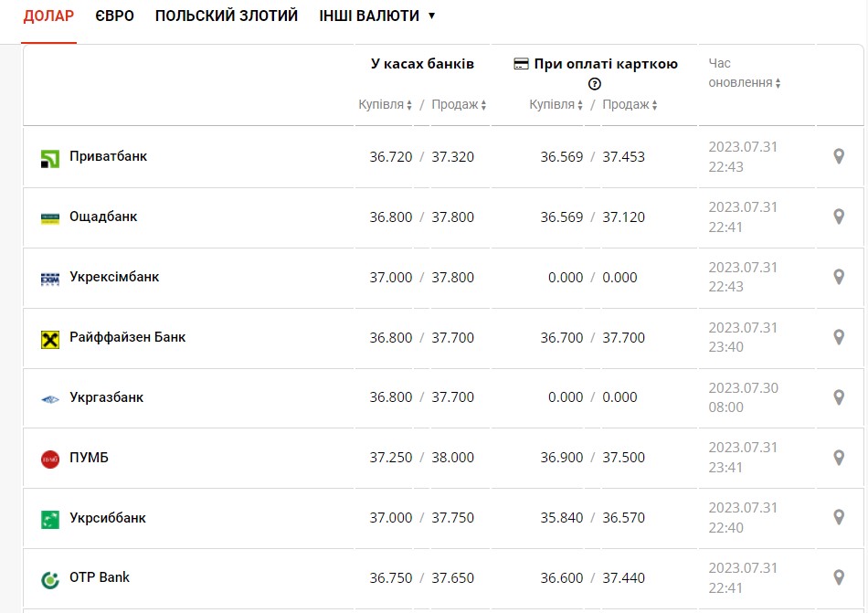
Task: Switch to the ЄВРО tab
Action: (114, 16)
